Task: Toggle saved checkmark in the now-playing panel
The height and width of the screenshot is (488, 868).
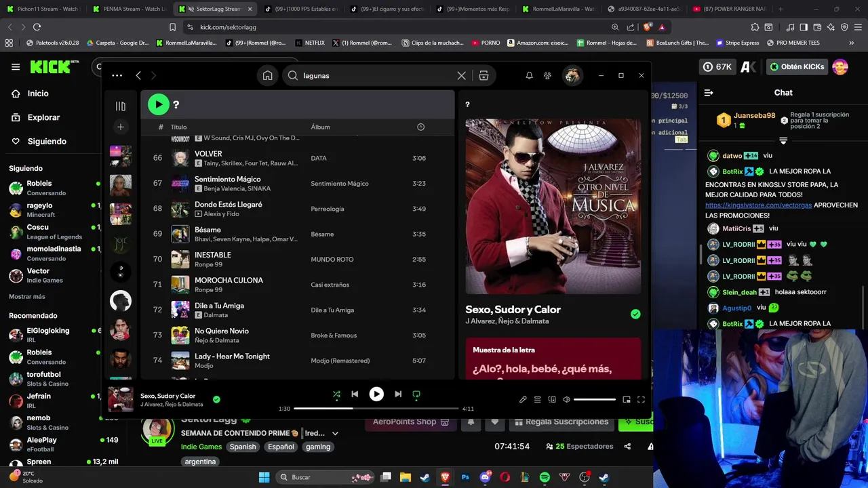Action: pos(635,314)
